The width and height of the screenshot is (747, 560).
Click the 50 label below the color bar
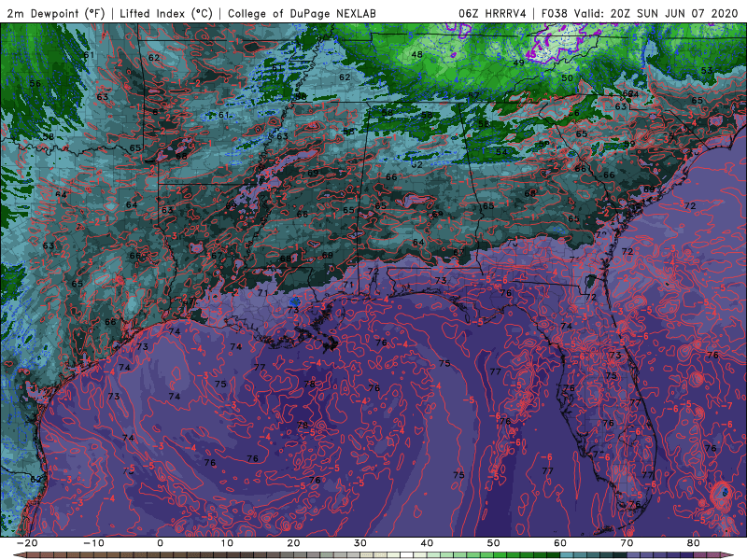click(x=494, y=543)
